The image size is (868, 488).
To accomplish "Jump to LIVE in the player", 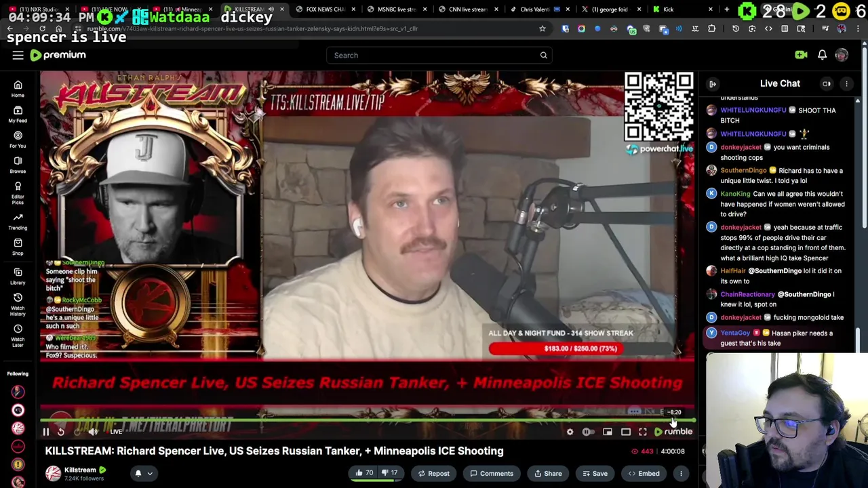I will pos(116,432).
